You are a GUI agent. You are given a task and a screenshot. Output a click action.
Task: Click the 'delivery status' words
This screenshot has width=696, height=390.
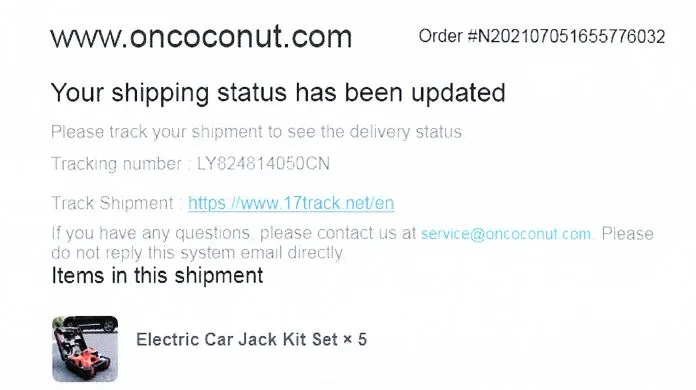point(405,132)
